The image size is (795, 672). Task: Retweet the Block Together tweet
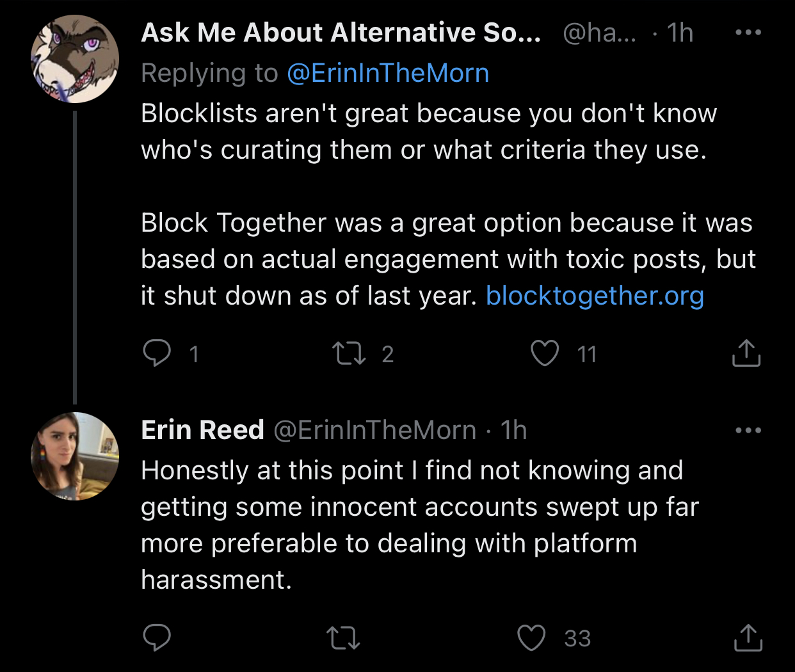tap(349, 353)
